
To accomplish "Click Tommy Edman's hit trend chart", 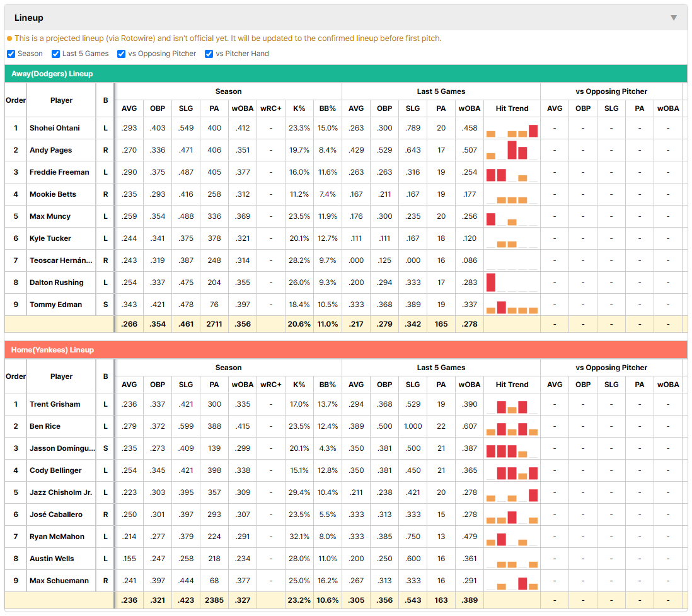I will tap(512, 307).
